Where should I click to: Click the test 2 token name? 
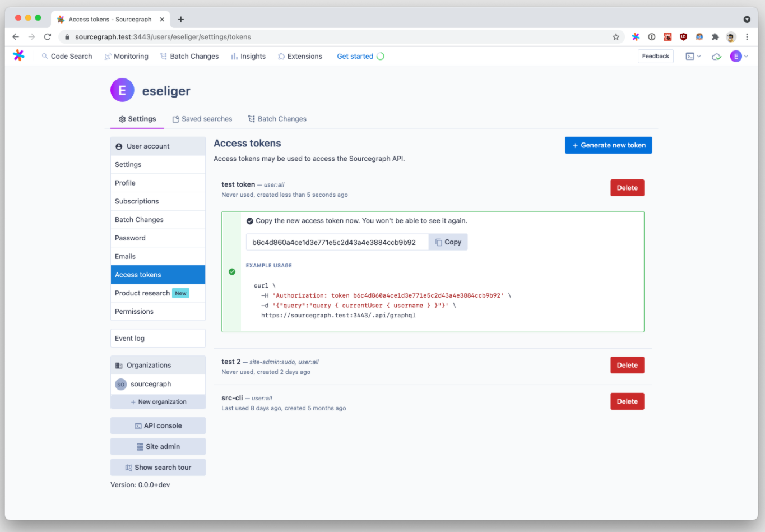click(231, 362)
